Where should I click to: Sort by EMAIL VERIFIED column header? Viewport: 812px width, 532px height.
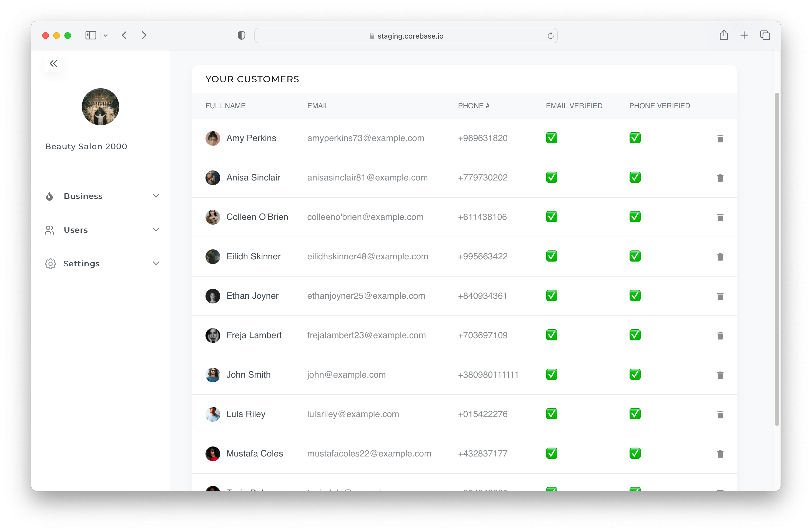(574, 106)
